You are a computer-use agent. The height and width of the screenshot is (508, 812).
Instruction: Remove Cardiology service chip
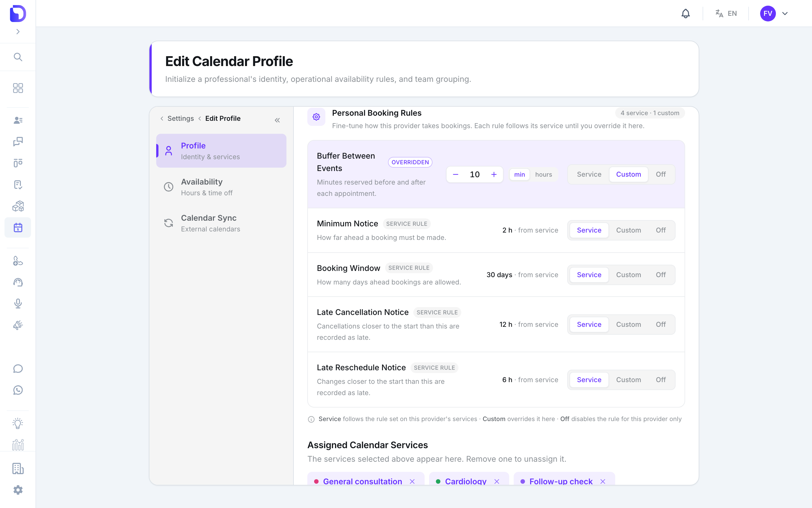(497, 481)
